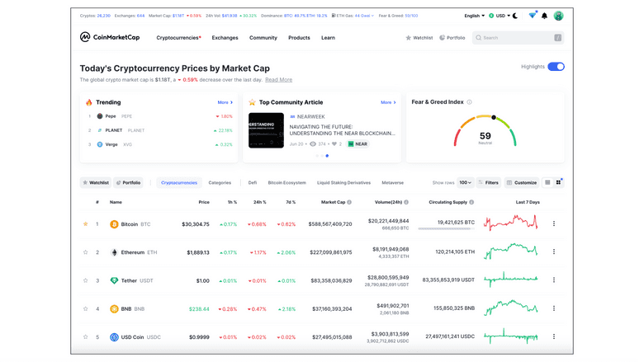Open the English language dropdown
Image resolution: width=644 pixels, height=362 pixels.
click(x=474, y=16)
